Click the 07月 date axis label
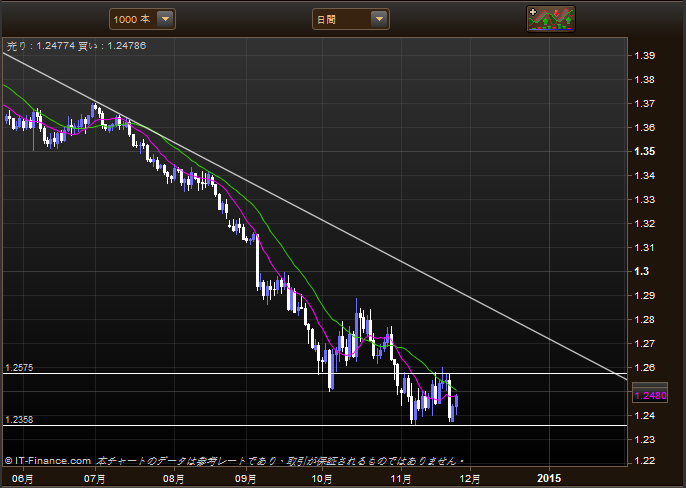 click(x=94, y=479)
